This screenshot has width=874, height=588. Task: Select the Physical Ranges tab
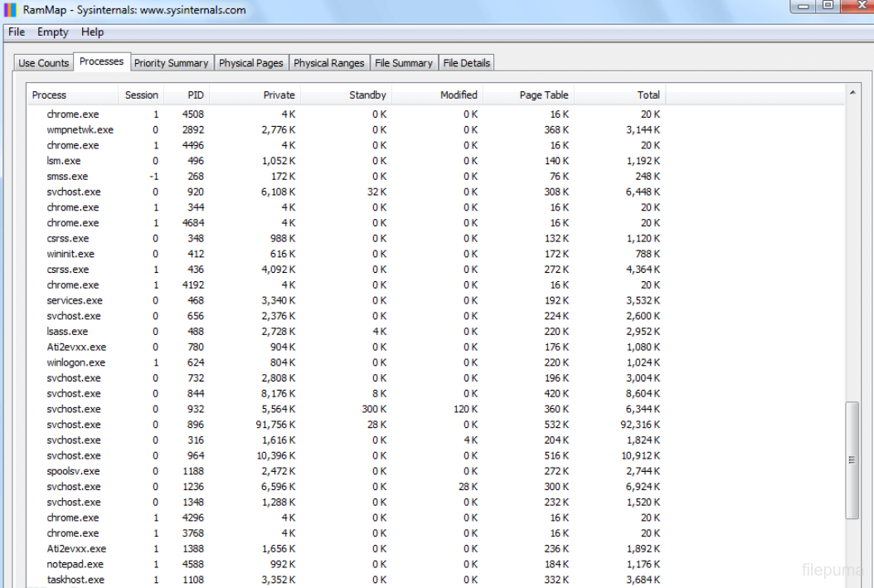pos(328,63)
